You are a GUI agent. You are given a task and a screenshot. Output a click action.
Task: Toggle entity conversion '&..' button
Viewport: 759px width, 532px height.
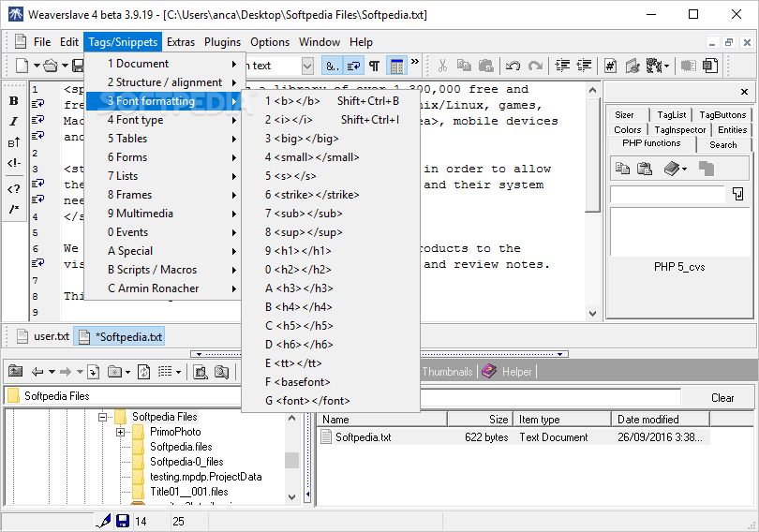(x=332, y=66)
